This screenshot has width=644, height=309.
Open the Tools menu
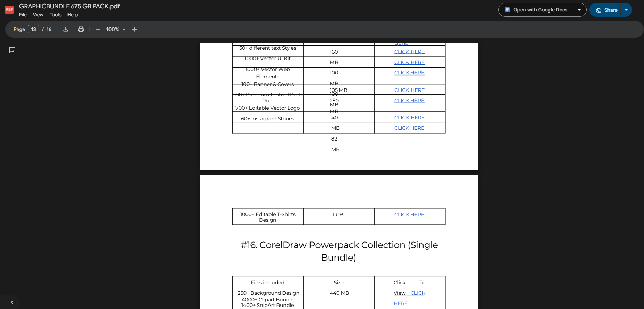55,15
